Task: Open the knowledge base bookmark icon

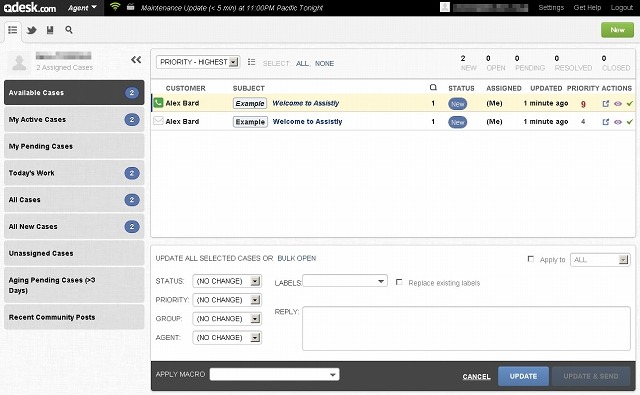Action: [x=50, y=30]
